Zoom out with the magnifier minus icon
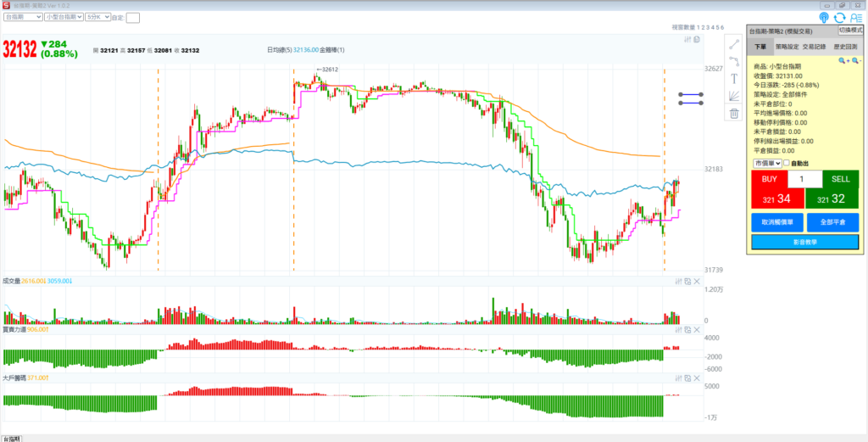The width and height of the screenshot is (868, 442). pos(855,61)
